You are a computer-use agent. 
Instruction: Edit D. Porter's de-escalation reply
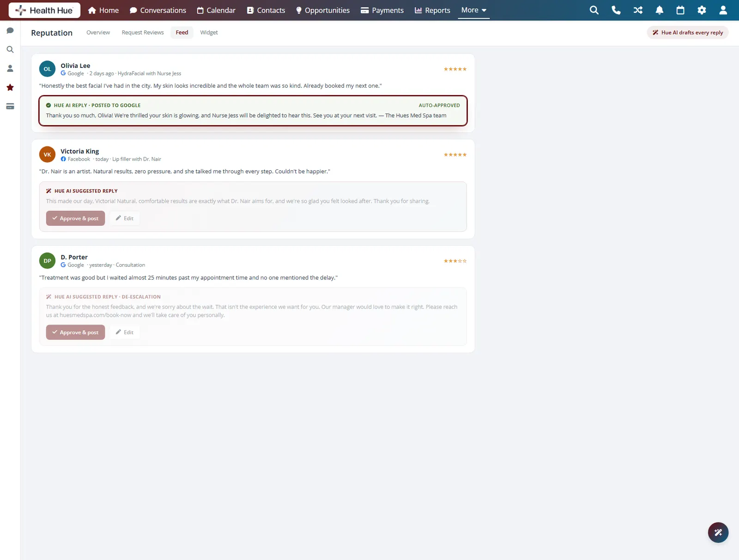(125, 332)
